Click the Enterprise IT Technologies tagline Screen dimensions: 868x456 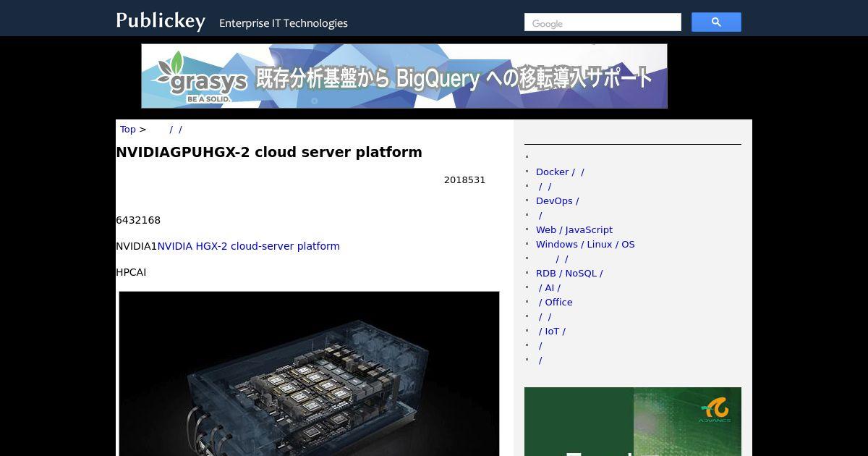click(x=284, y=23)
